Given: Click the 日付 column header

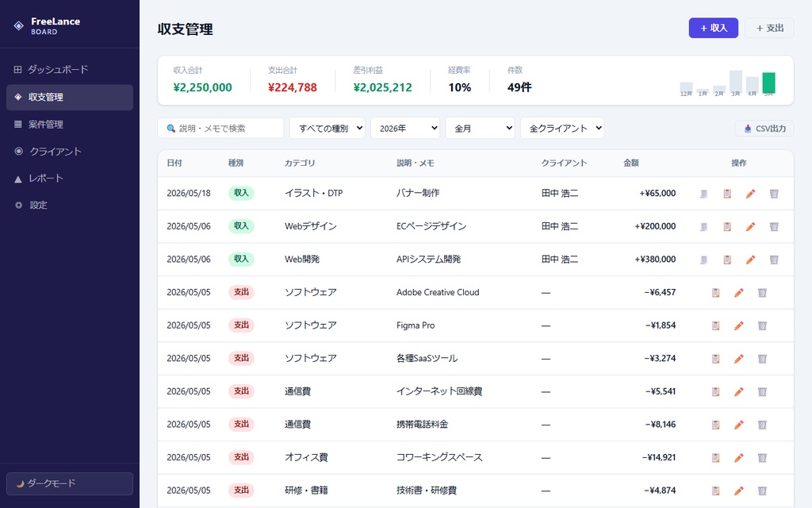Looking at the screenshot, I should tap(174, 163).
